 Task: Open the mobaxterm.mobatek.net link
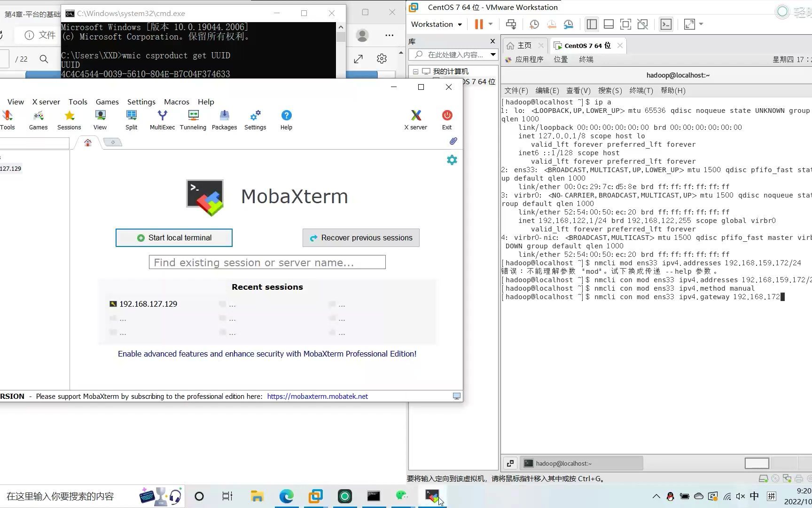[318, 397]
